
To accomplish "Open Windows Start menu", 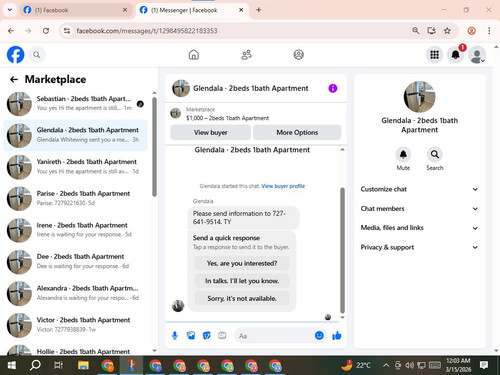I will 12,365.
